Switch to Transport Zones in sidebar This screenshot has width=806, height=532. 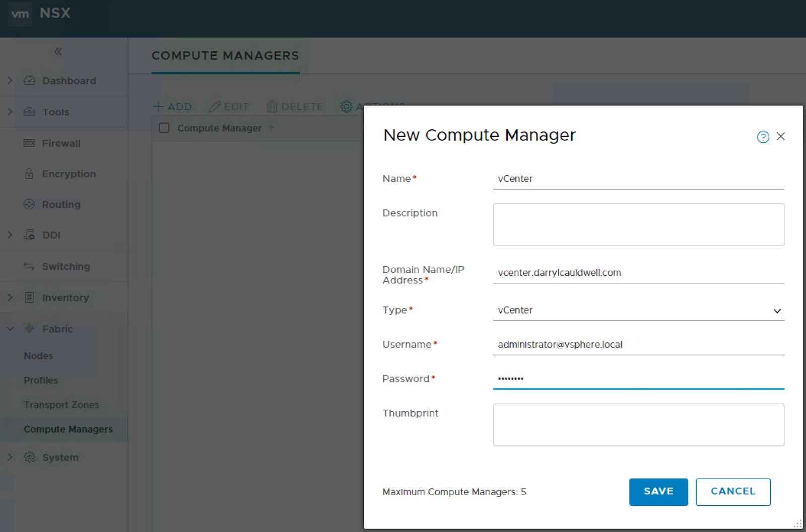point(61,405)
